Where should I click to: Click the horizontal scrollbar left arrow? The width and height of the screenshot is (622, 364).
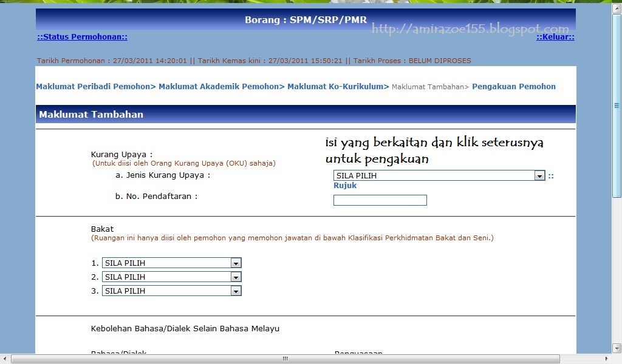[5, 359]
